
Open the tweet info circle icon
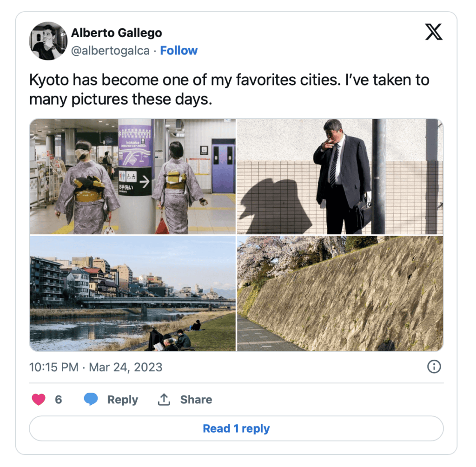coord(434,367)
